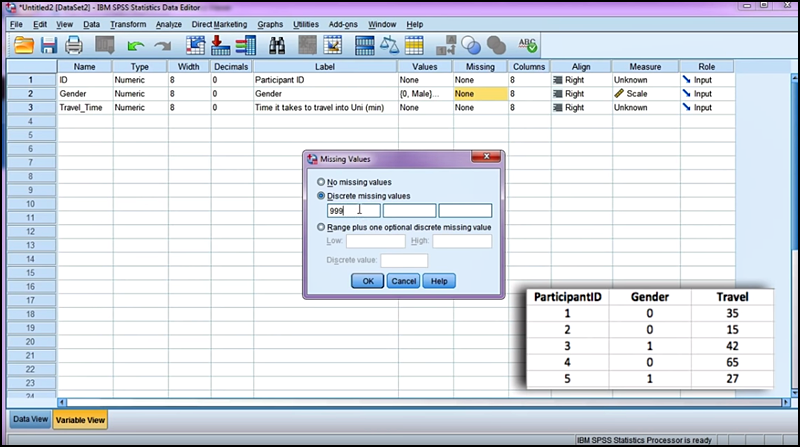Viewport: 800px width, 447px height.
Task: Click the Select cases toolbar icon
Action: click(414, 45)
